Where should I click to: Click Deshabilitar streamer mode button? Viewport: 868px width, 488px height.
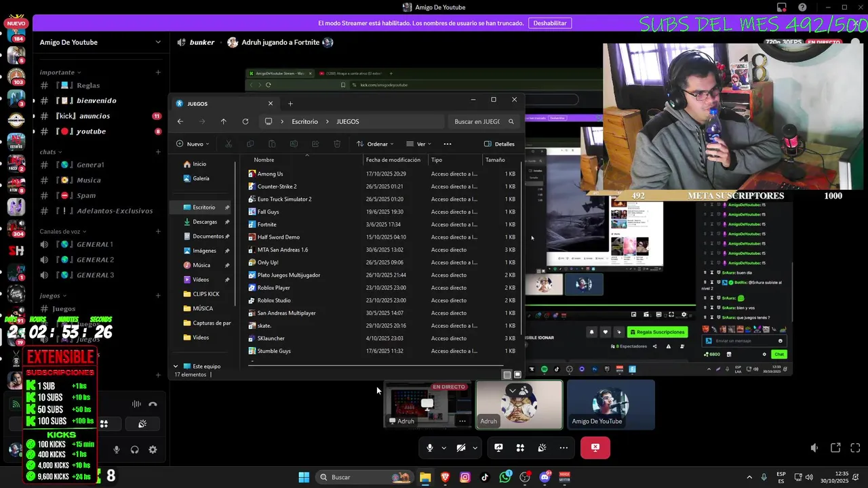click(x=550, y=23)
